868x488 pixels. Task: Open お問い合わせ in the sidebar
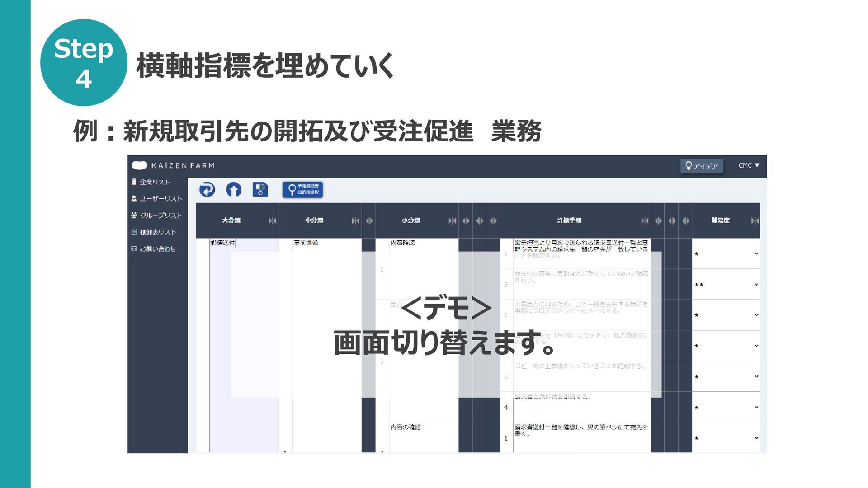(158, 249)
